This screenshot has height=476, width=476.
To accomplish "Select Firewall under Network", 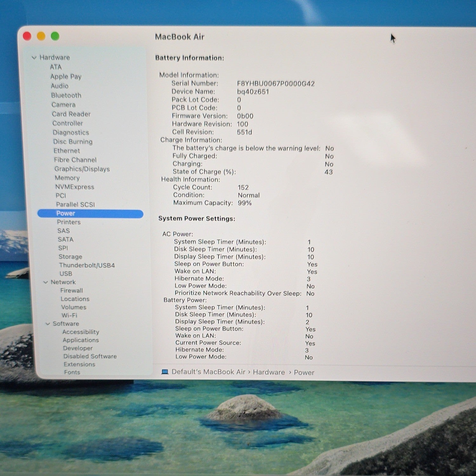I will (72, 290).
